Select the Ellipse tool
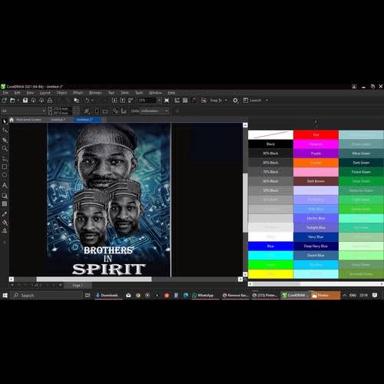This screenshot has width=384, height=384. (4, 175)
